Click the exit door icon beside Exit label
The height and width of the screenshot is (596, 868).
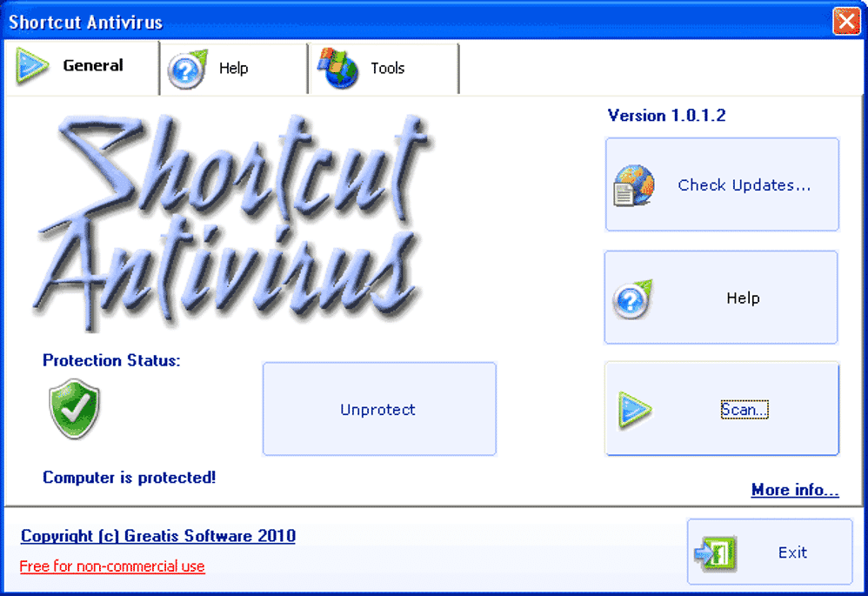[715, 552]
